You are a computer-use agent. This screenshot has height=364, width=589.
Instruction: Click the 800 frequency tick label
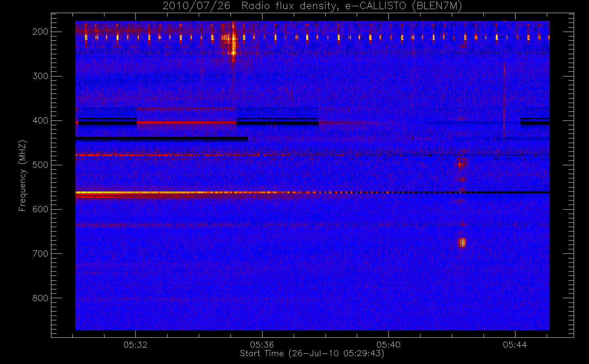(40, 298)
